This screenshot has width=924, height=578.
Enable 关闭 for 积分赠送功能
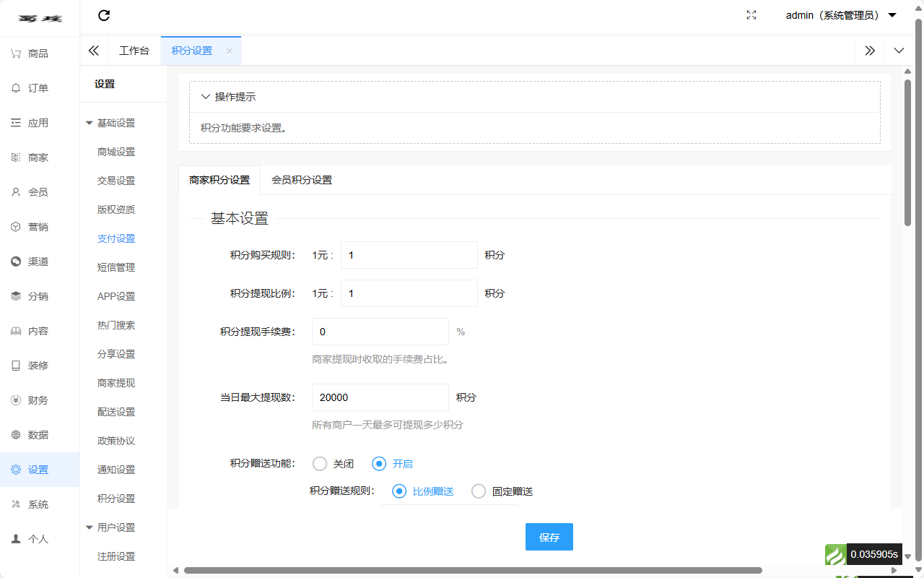point(320,463)
